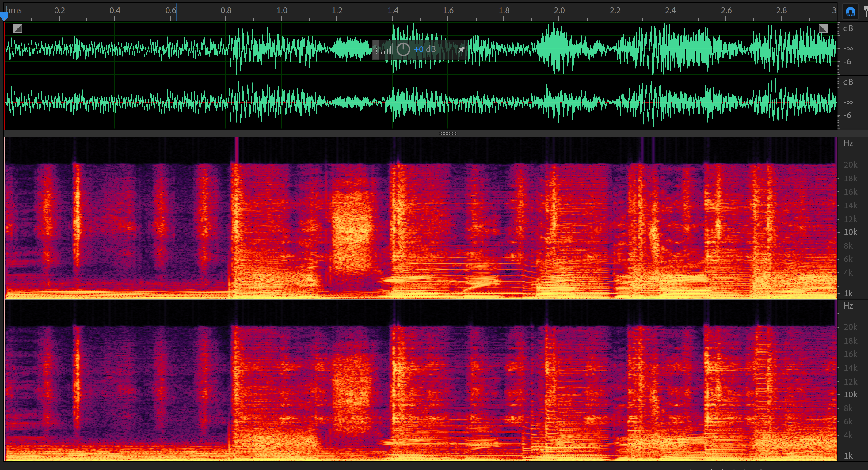Click the fade-in handle on the waveform
868x470 pixels.
click(x=17, y=28)
